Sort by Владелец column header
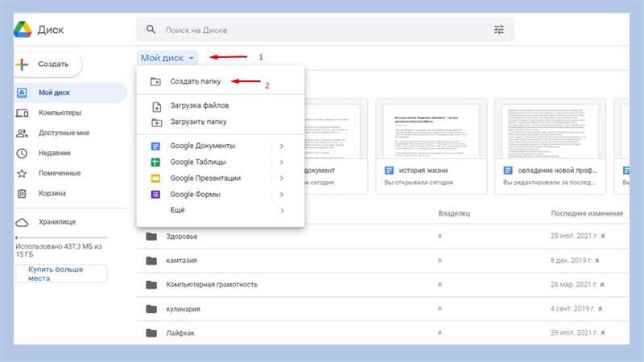 point(454,213)
